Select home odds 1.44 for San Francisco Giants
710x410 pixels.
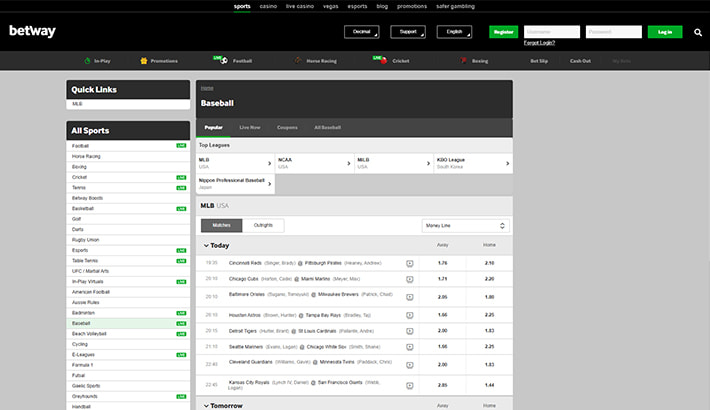coord(489,386)
